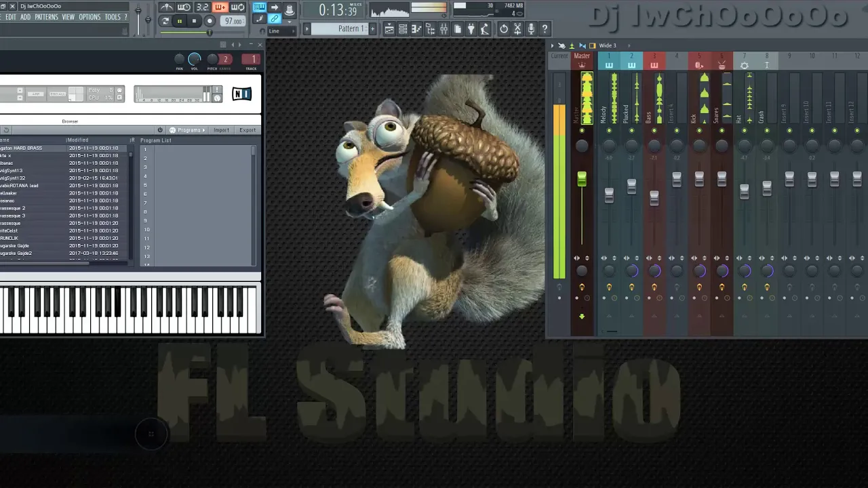Click the step edit icon
This screenshot has height=488, width=868.
(260, 19)
